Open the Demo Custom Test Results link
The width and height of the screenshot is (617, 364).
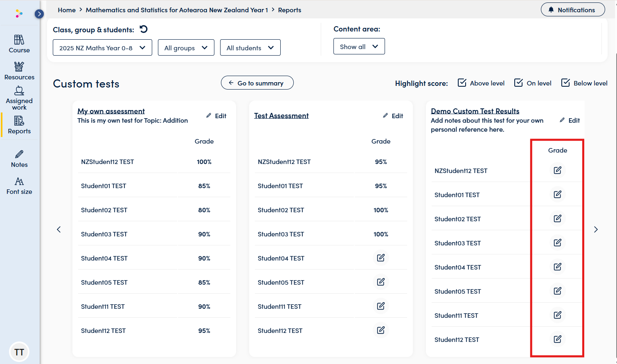point(475,111)
